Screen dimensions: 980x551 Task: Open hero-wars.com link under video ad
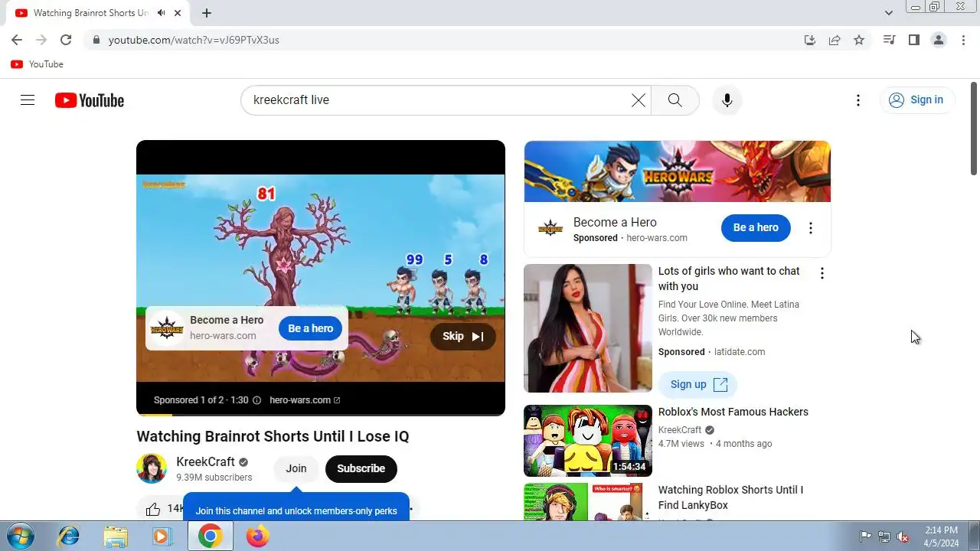(x=305, y=400)
